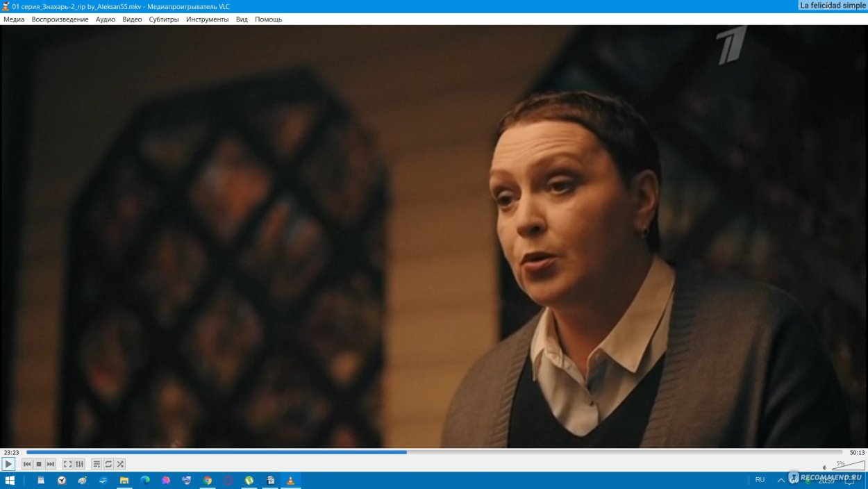Stop playback with the Stop button
This screenshot has height=489, width=868.
point(39,464)
